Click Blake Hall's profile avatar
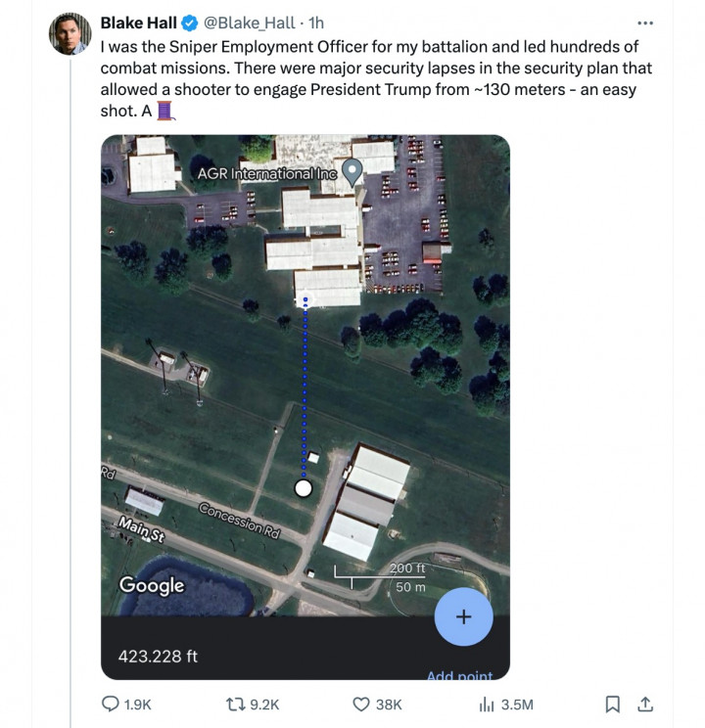This screenshot has width=705, height=728. pos(70,34)
